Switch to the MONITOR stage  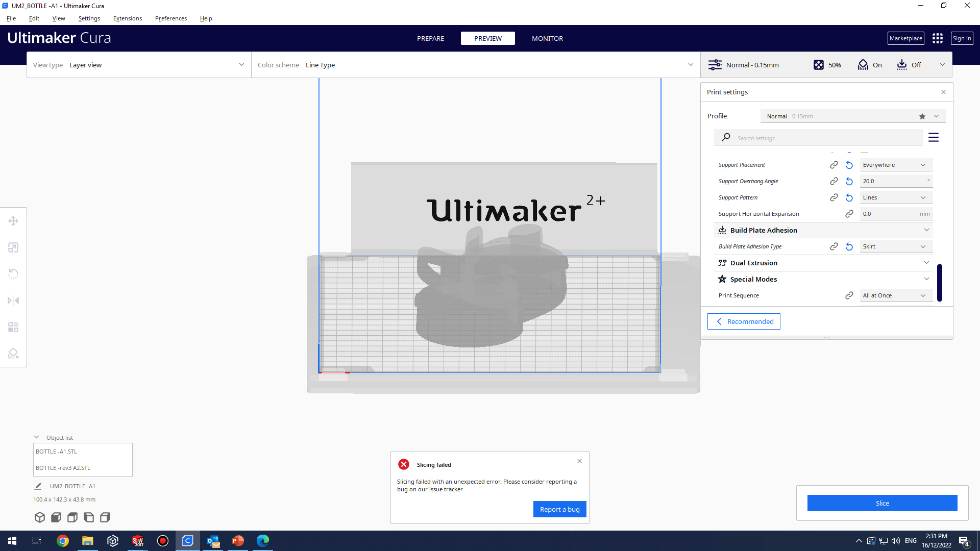[x=548, y=38]
